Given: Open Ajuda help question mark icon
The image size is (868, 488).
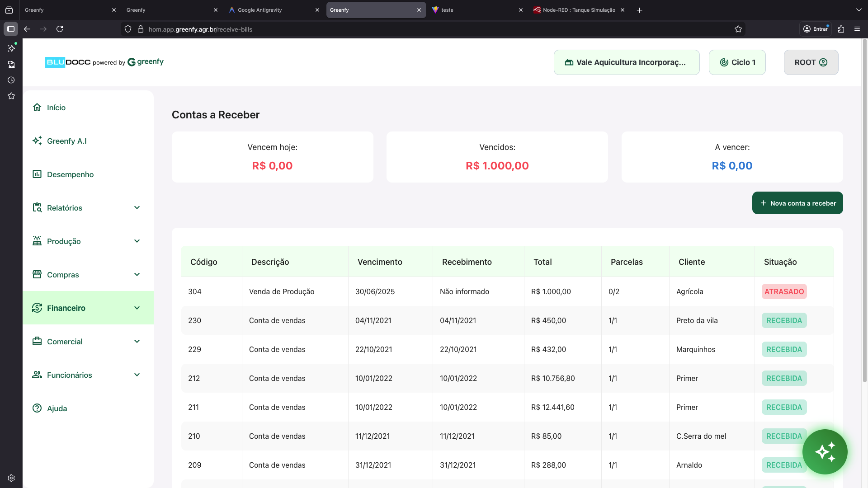Looking at the screenshot, I should click(x=37, y=408).
